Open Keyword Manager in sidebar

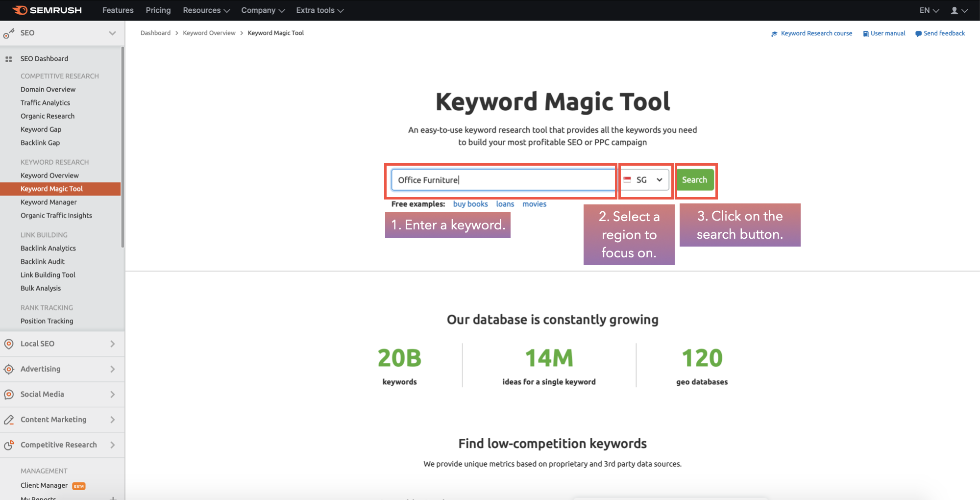(49, 202)
